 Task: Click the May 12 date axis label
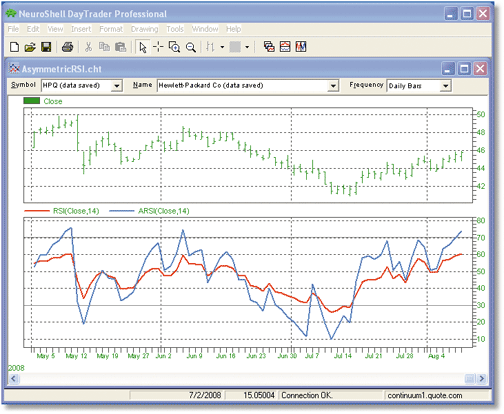point(76,356)
